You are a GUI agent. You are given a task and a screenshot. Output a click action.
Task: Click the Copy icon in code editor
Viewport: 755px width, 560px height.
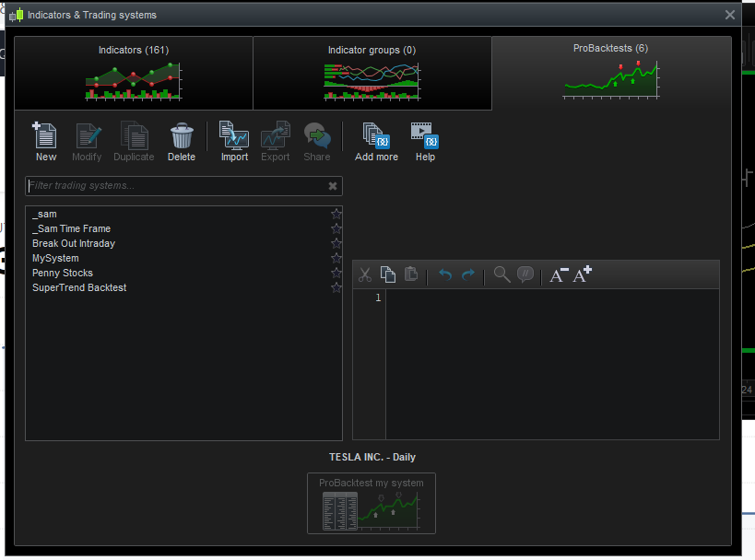tap(388, 274)
